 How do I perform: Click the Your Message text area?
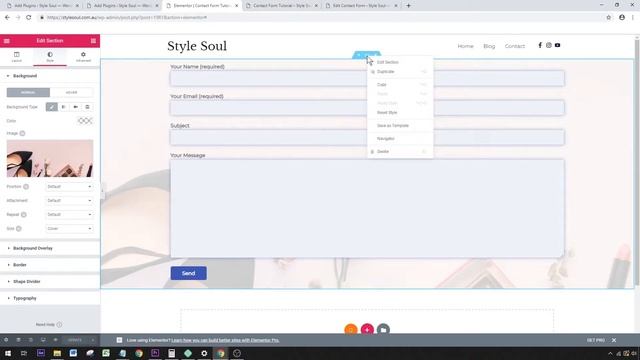(367, 209)
